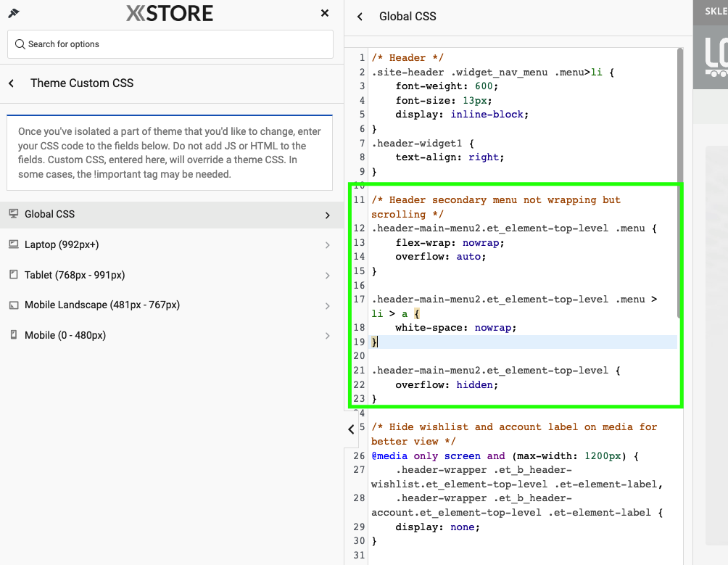
Task: Click the desktop monitor icon beside Global CSS
Action: tap(14, 213)
